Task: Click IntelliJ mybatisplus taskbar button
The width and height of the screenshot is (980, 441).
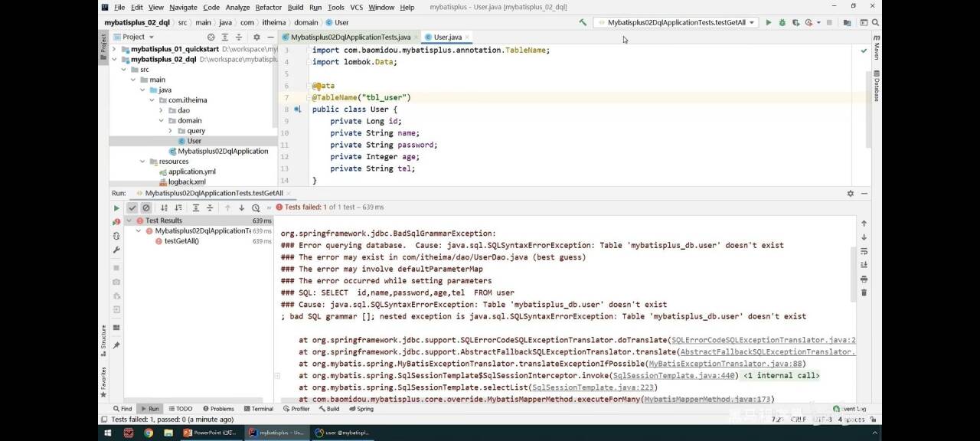Action: 277,433
